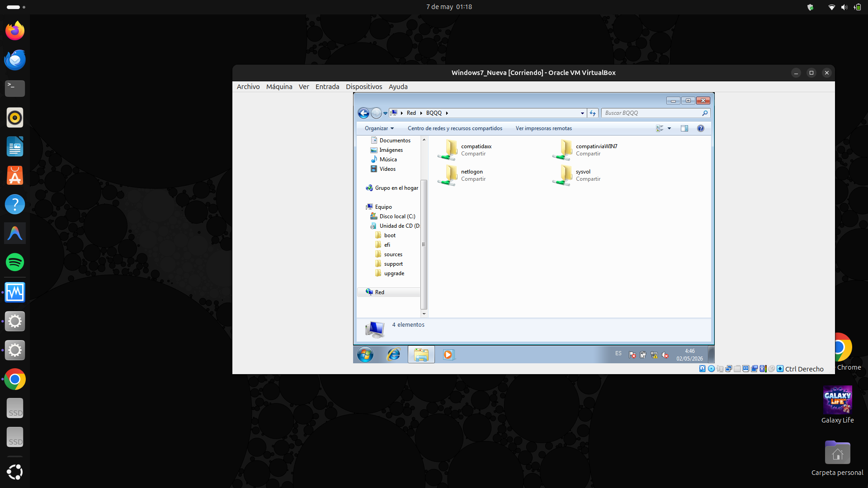Click VirtualBox network adapter status icon

[x=728, y=369]
